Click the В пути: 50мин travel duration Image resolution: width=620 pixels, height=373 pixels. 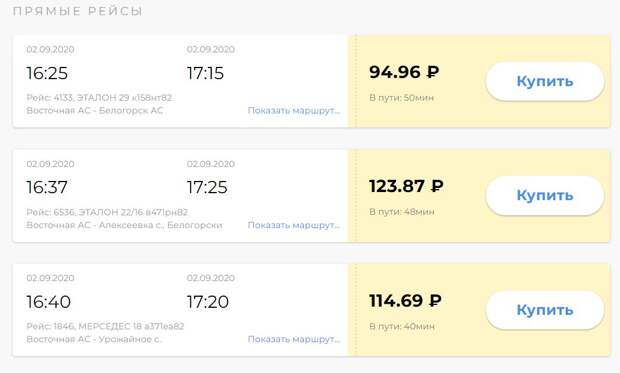tap(402, 98)
